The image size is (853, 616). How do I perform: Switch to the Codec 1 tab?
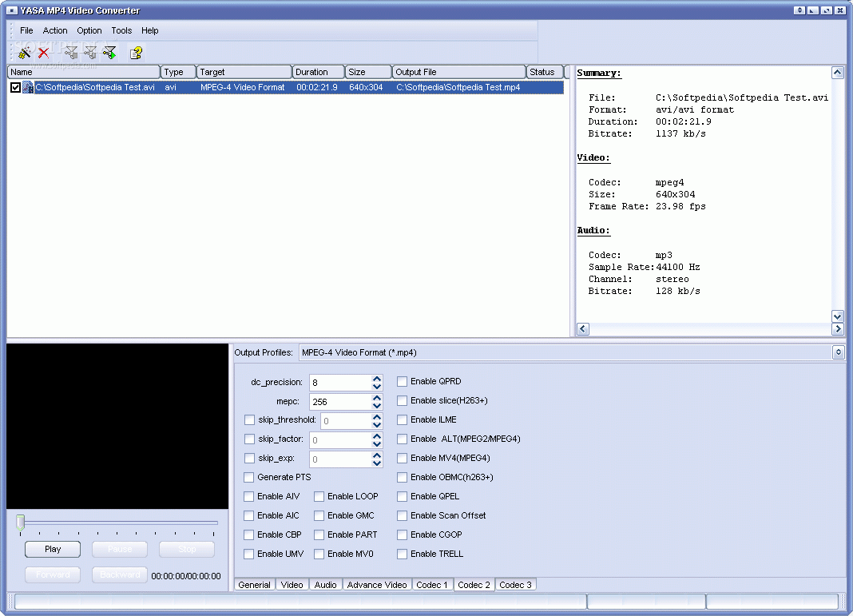coord(432,584)
